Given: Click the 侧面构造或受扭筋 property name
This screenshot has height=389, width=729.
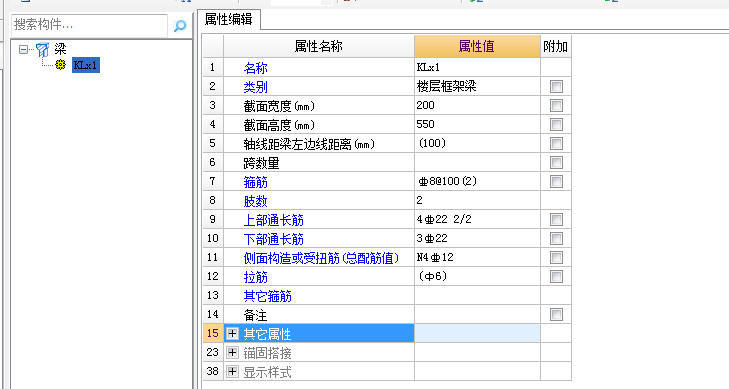Looking at the screenshot, I should 321,258.
